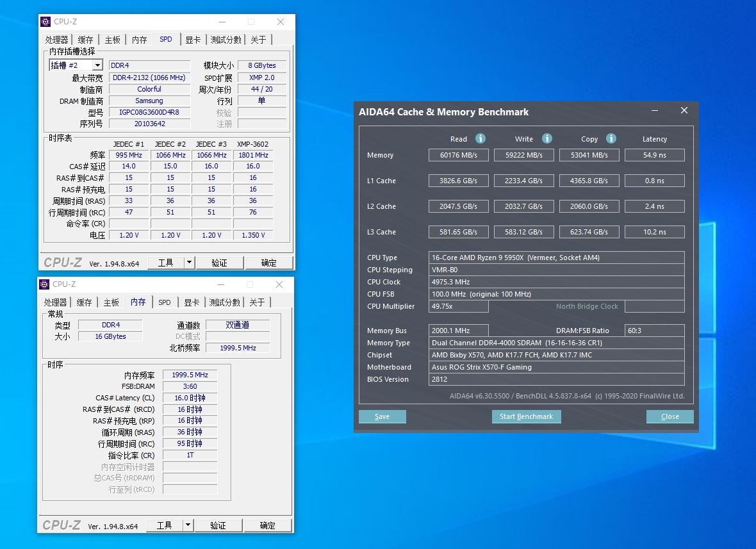756x549 pixels.
Task: Click FSB:DRAM value 3:60
Action: pyautogui.click(x=190, y=386)
